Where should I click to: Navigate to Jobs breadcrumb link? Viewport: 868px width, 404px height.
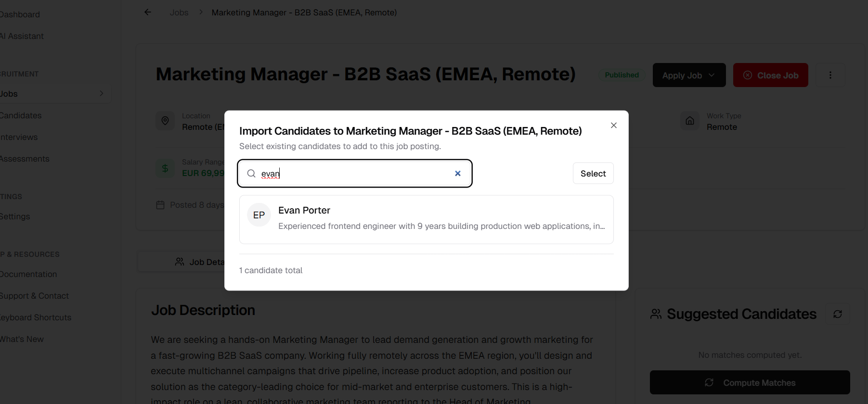(x=179, y=13)
